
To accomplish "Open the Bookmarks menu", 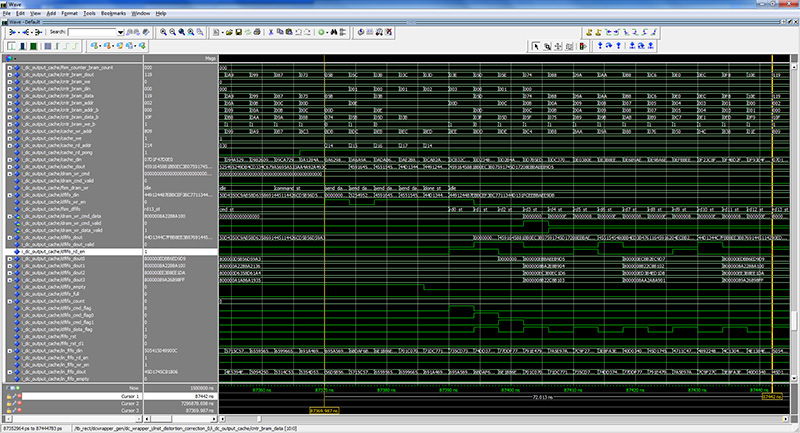I will (x=113, y=13).
